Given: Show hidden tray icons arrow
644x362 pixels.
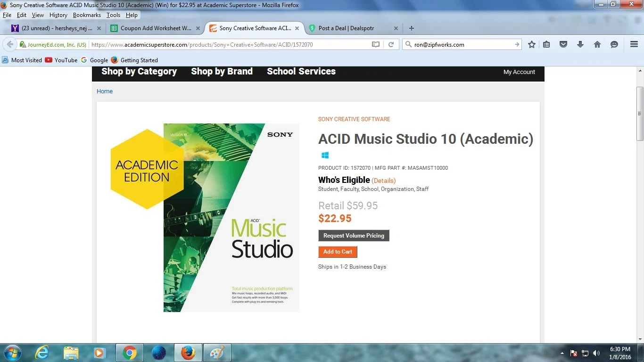Looking at the screenshot, I should point(562,353).
